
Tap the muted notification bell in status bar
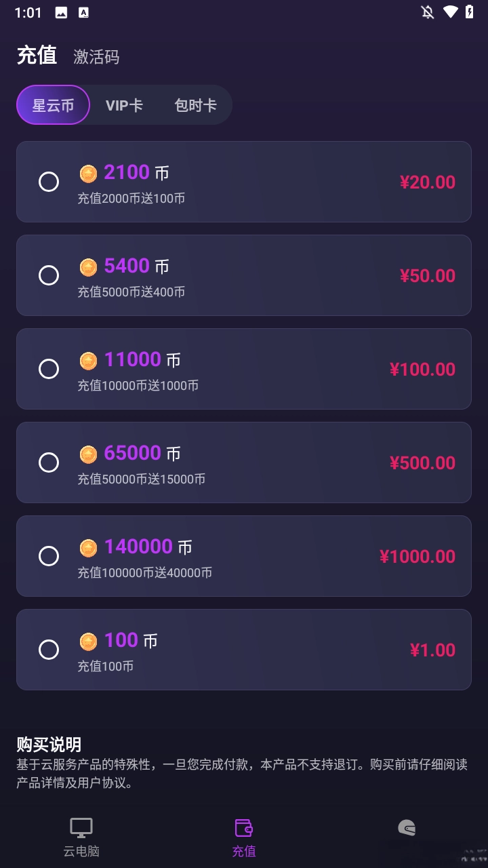pyautogui.click(x=428, y=12)
